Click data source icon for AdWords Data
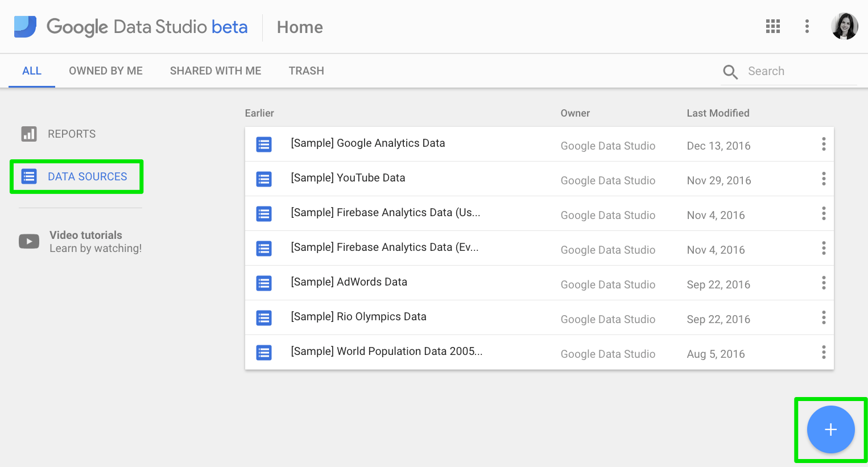 coord(264,283)
